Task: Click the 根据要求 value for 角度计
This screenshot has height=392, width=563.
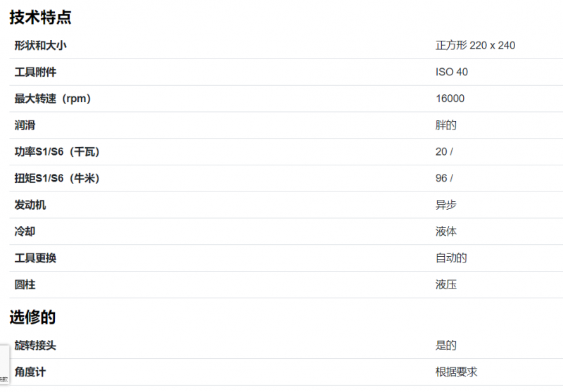Action: pos(456,372)
